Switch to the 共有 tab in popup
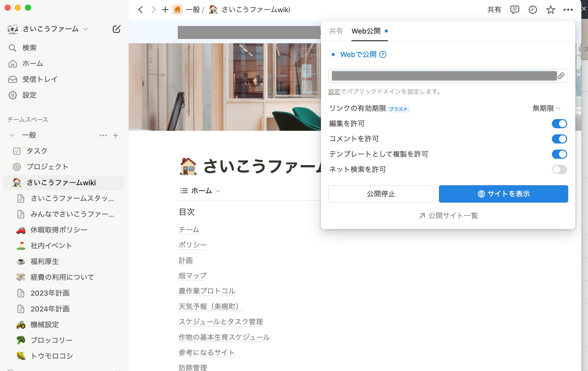 tap(336, 31)
